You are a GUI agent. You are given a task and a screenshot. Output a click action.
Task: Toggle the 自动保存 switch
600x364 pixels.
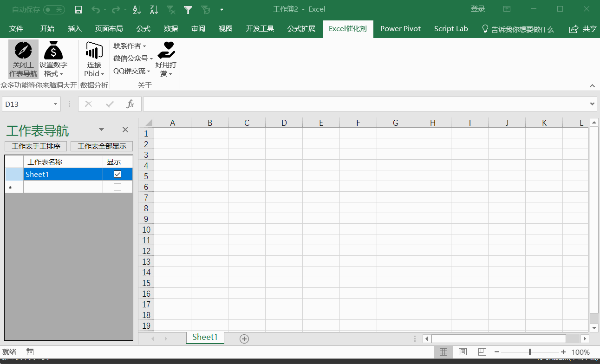tap(54, 9)
